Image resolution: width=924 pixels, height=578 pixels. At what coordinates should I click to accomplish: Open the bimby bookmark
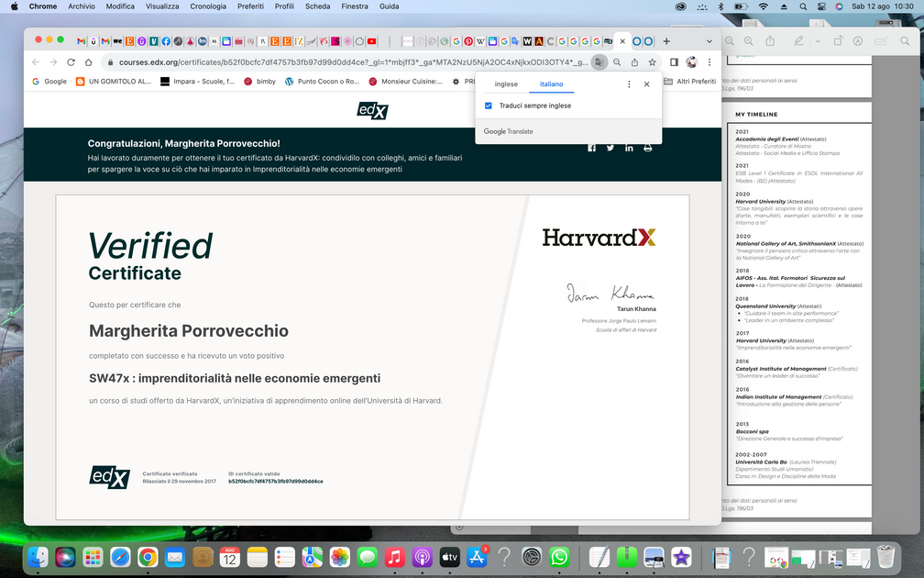260,82
